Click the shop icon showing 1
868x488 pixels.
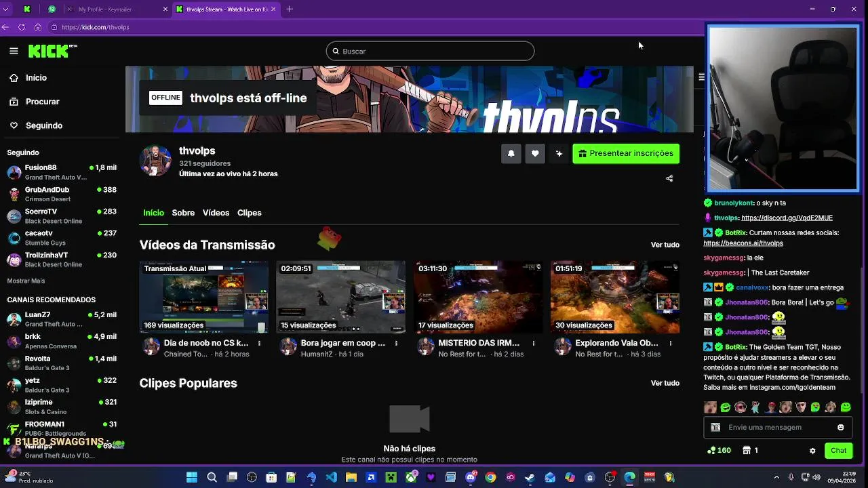(750, 450)
